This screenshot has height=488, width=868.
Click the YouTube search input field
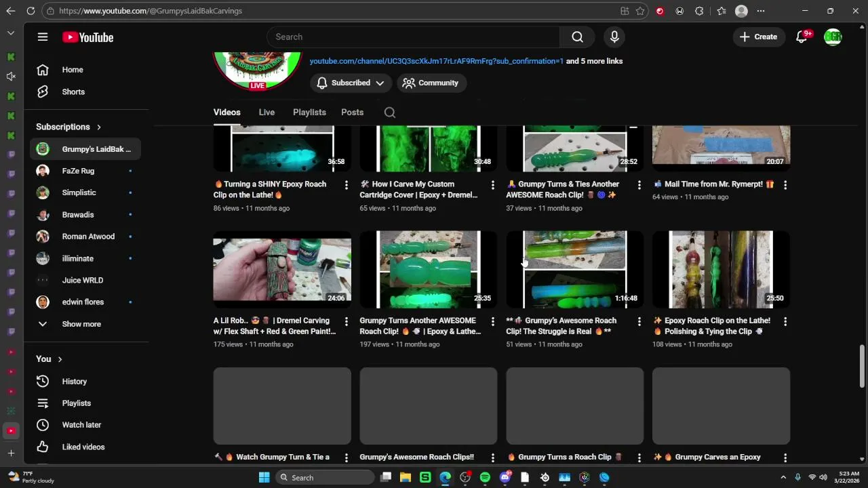tap(413, 37)
